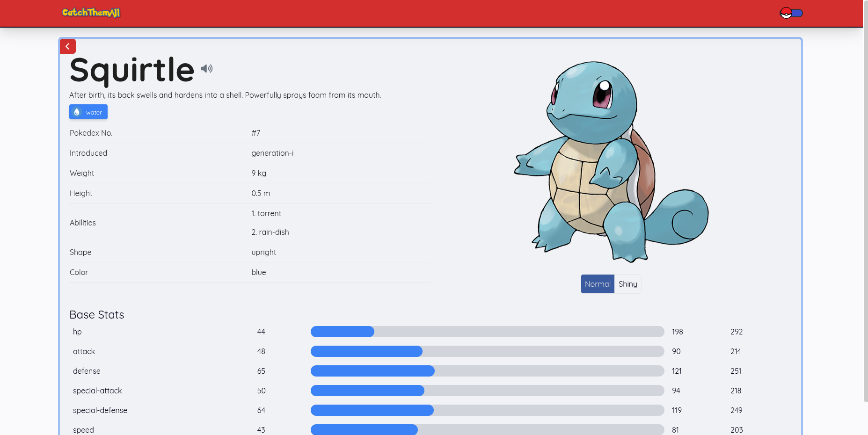This screenshot has width=868, height=435.
Task: Click the Squirtle artwork image
Action: (611, 162)
